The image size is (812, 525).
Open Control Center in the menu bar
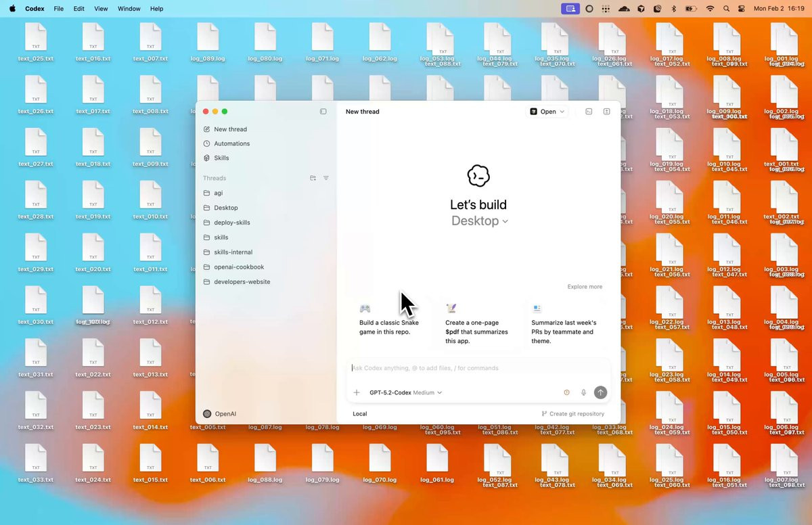[x=742, y=9]
